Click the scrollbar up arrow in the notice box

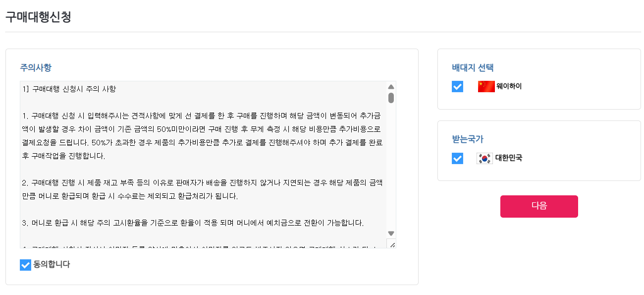click(391, 85)
